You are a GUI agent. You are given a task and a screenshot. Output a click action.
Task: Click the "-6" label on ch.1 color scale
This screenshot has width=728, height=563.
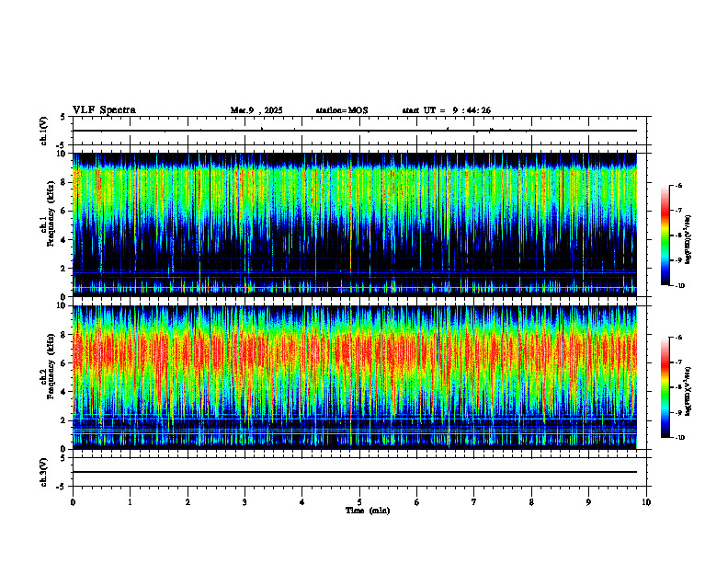tap(678, 185)
